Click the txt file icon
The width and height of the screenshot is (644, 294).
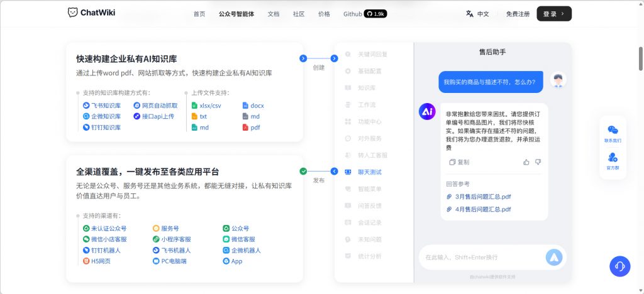pyautogui.click(x=195, y=116)
